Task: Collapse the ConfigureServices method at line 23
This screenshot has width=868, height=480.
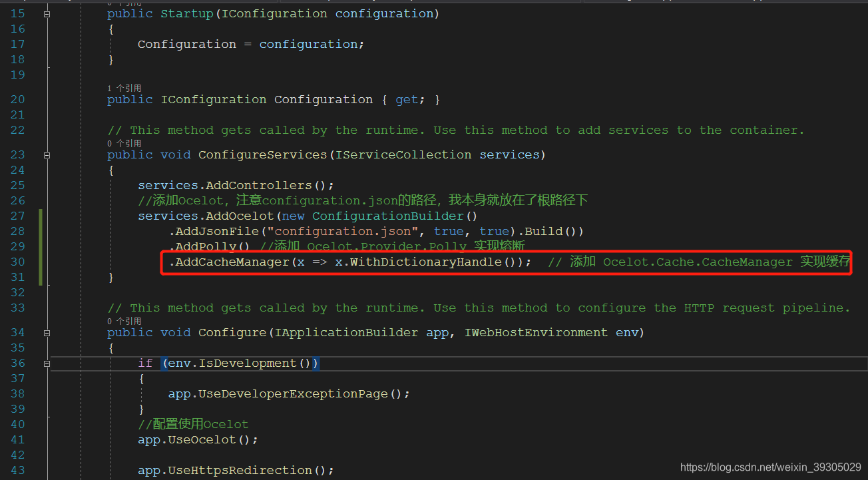Action: [47, 154]
